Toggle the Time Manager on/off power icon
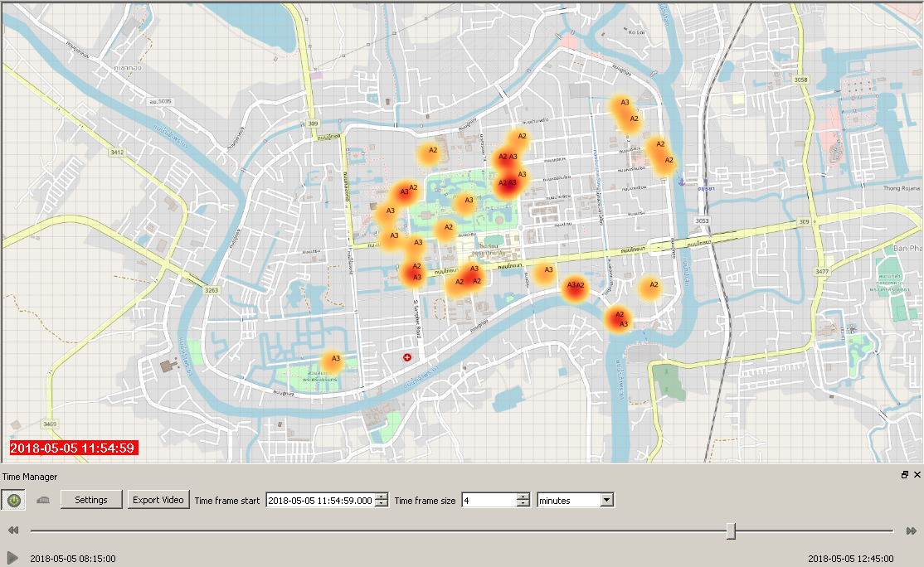The height and width of the screenshot is (567, 924). click(15, 499)
